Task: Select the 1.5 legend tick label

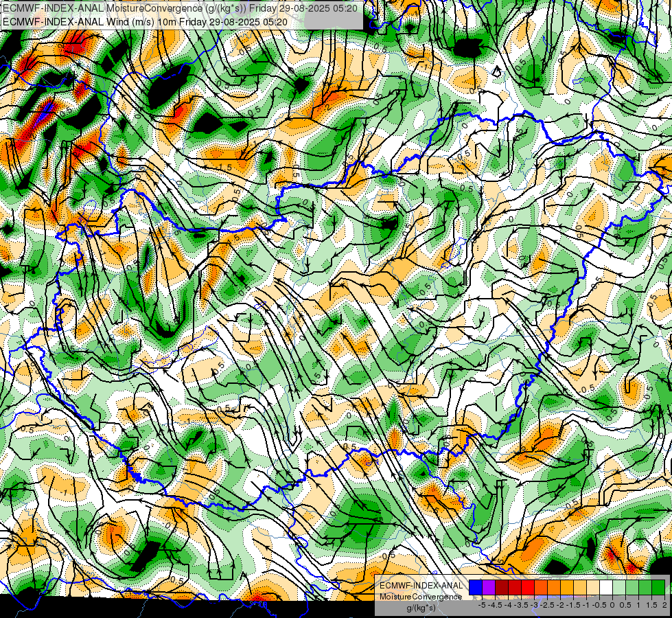Action: 651,605
